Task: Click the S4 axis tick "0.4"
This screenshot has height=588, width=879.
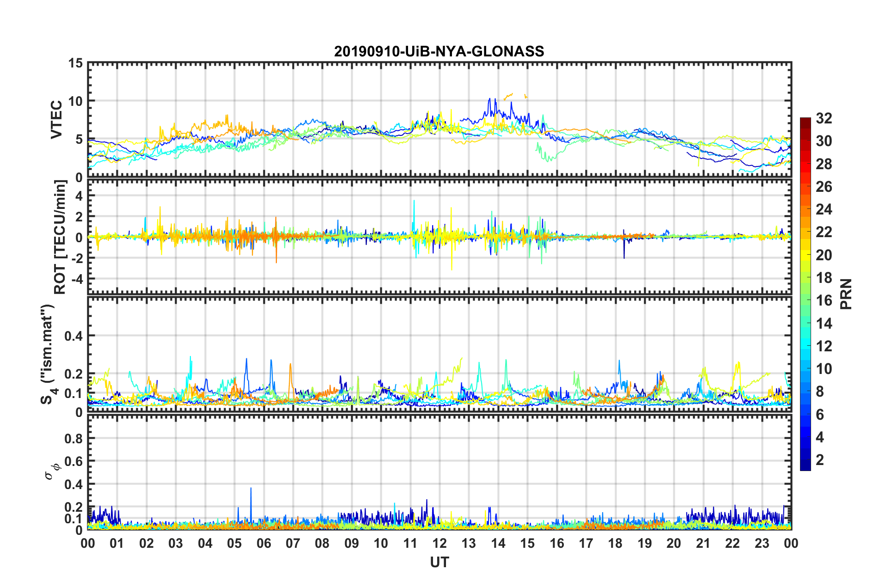Action: [x=73, y=336]
